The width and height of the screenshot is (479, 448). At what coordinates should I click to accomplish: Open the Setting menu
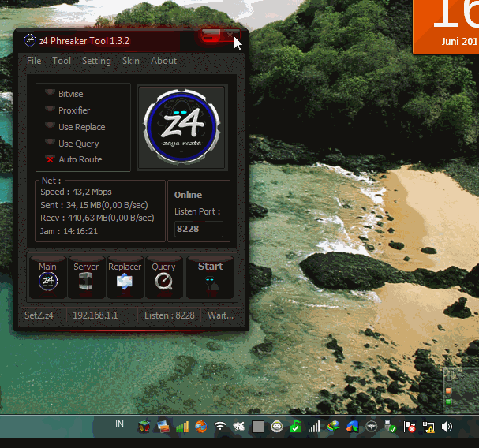[x=96, y=61]
